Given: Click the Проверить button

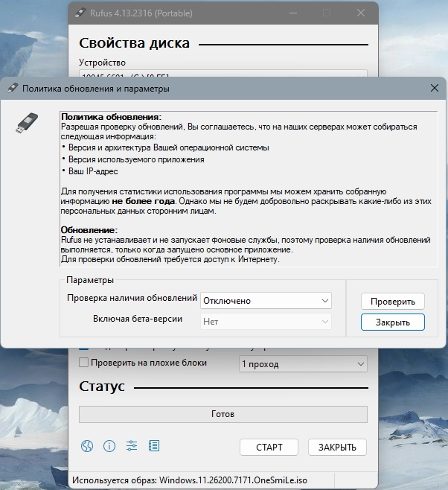Looking at the screenshot, I should pyautogui.click(x=393, y=302).
